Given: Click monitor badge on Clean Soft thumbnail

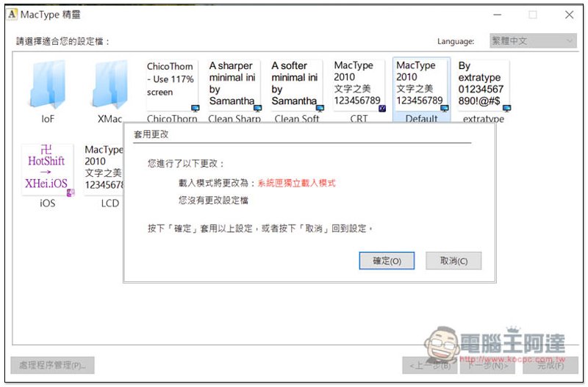Looking at the screenshot, I should pos(320,108).
